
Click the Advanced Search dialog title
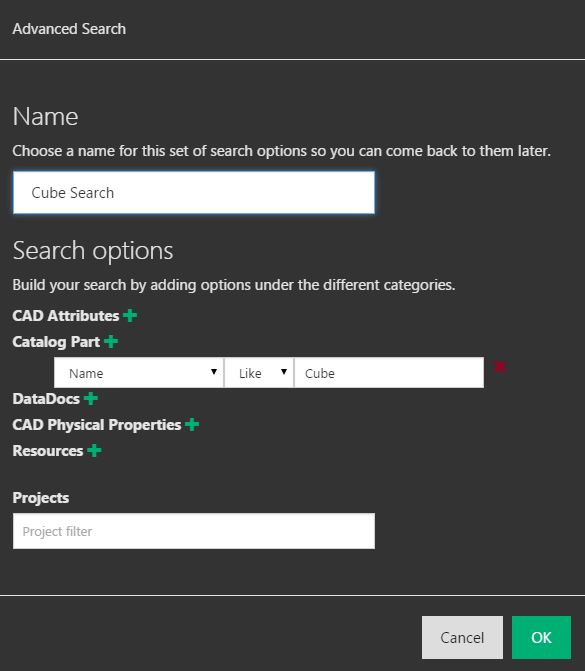click(x=69, y=29)
